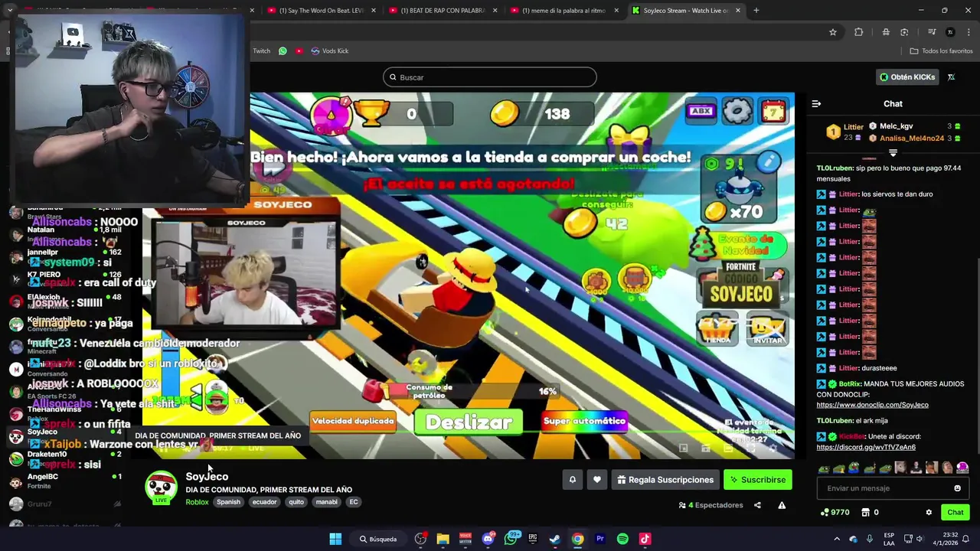The width and height of the screenshot is (980, 551).
Task: Click the Super automático game button
Action: point(584,421)
